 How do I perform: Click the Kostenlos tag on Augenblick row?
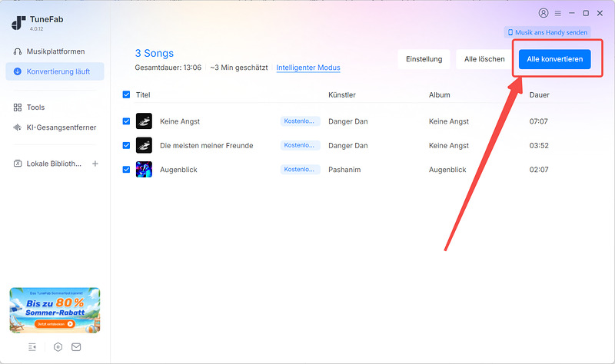300,169
